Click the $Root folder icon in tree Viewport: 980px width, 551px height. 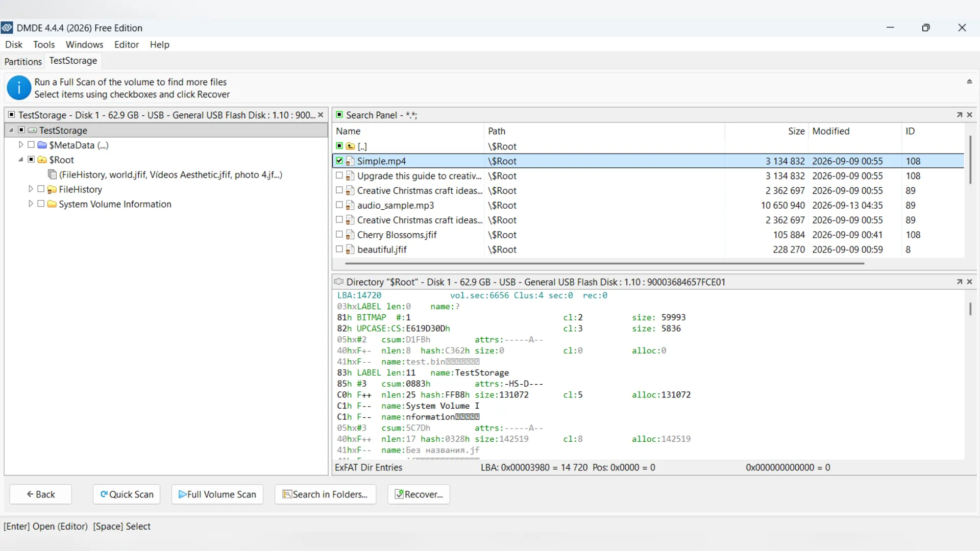[42, 160]
